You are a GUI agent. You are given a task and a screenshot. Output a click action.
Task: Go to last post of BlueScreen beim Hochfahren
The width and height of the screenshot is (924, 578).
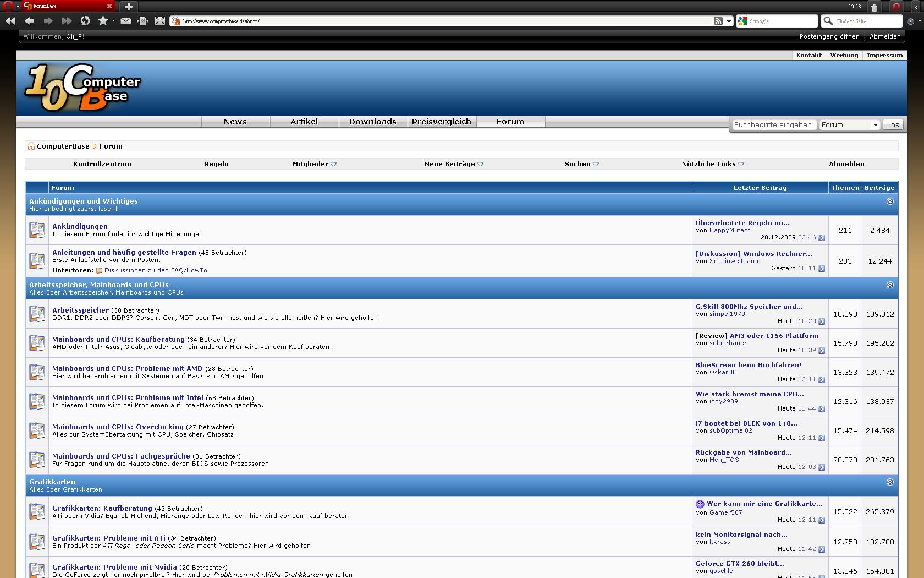[822, 380]
